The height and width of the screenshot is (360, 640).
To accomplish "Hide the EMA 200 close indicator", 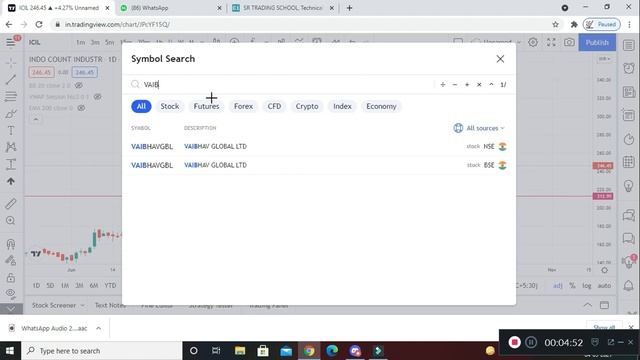I will tap(81, 108).
